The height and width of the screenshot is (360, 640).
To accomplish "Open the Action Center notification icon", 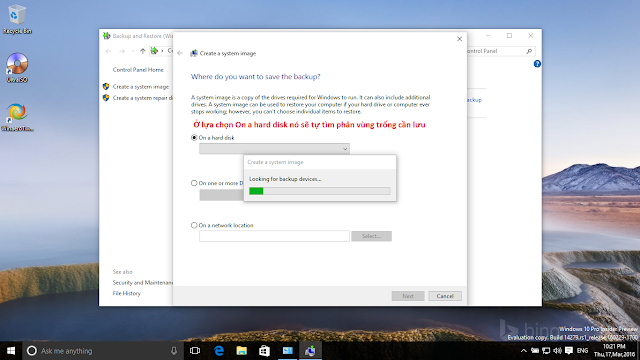I will (569, 351).
